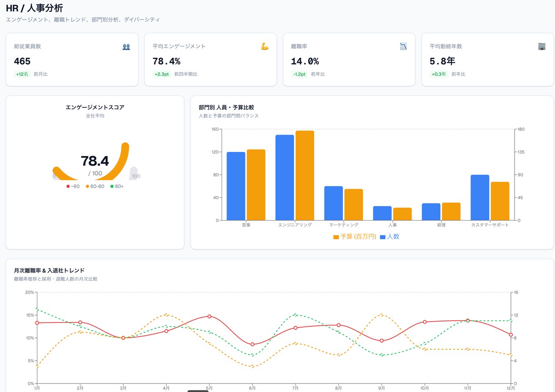The height and width of the screenshot is (392, 555).
Task: Click the orange 予算 bar for エンジニアリング
Action: [x=305, y=176]
